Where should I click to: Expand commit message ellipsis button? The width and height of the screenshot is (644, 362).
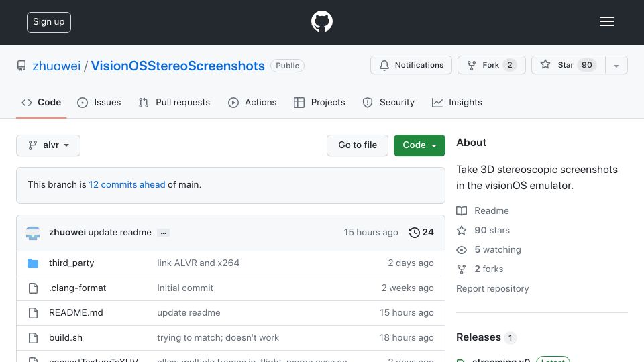click(163, 233)
